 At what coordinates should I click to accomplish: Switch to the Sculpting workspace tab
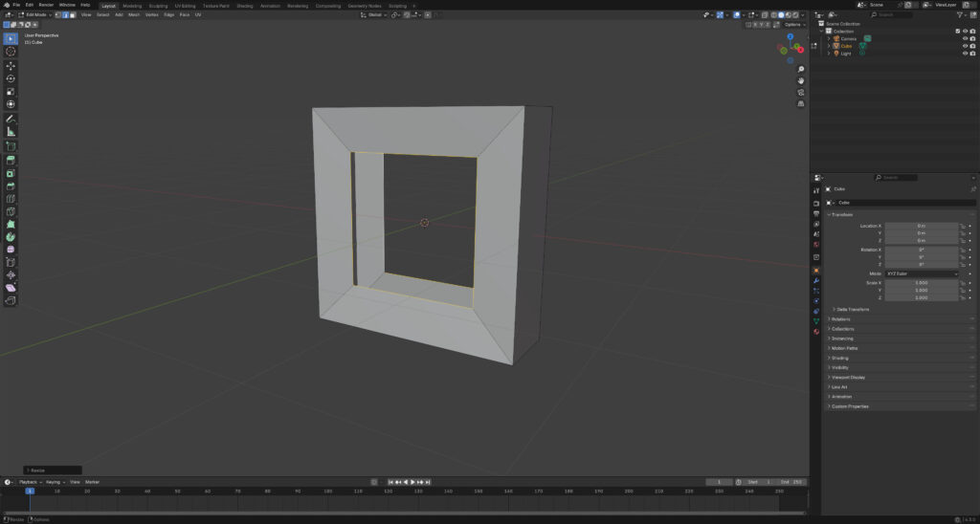(158, 5)
